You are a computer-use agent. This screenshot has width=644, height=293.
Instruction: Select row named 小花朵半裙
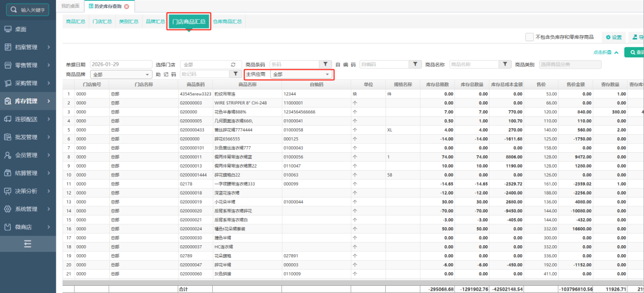click(353, 202)
